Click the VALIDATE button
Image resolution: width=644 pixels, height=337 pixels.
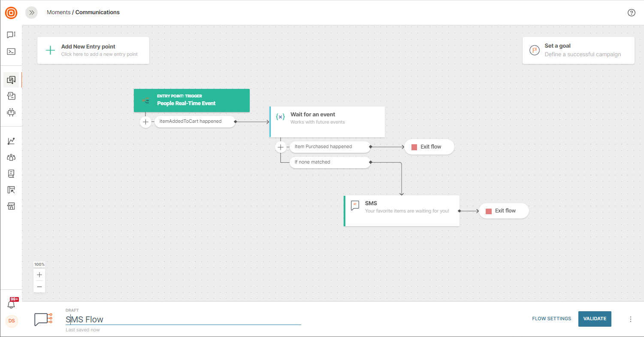coord(594,319)
